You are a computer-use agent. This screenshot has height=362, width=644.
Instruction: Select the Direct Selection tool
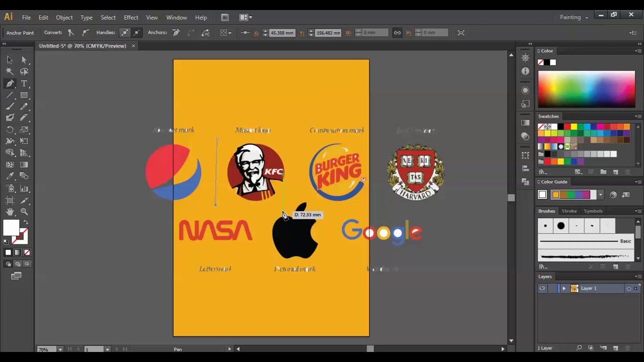(24, 60)
